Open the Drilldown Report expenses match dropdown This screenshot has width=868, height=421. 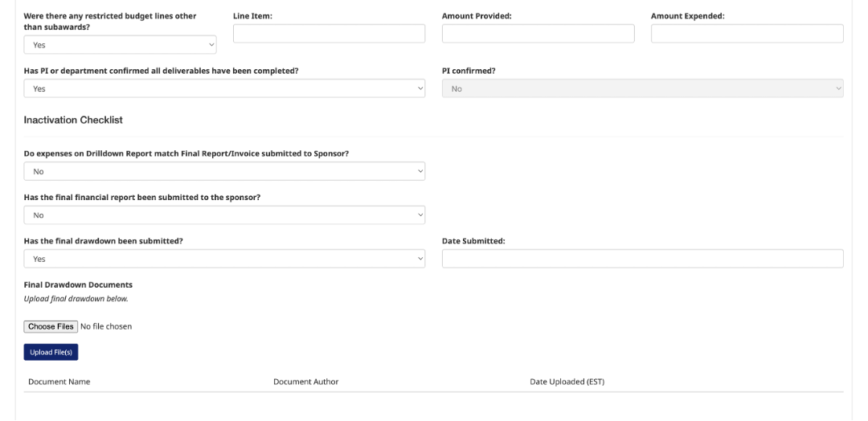click(x=224, y=171)
